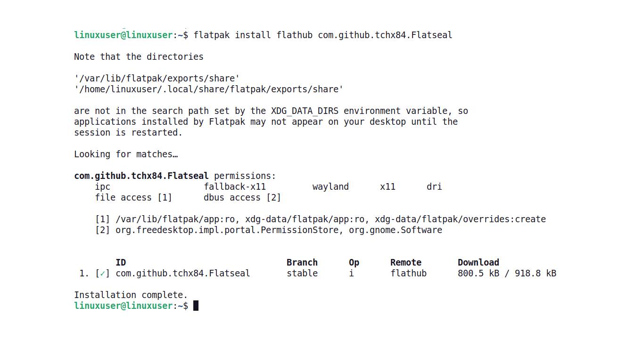This screenshot has width=644, height=339.
Task: Click the 'Looking for matches…' line
Action: (126, 154)
